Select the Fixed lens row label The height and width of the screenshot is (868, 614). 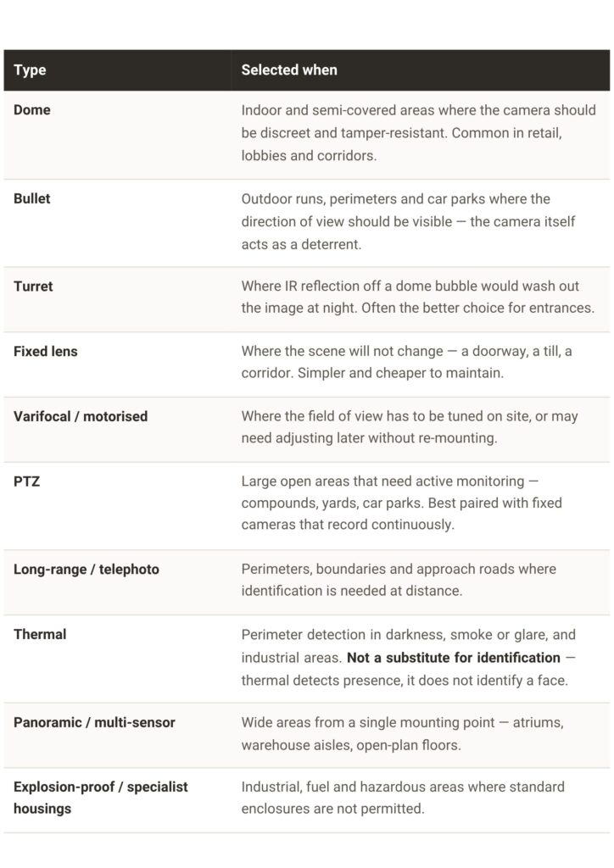pos(46,351)
